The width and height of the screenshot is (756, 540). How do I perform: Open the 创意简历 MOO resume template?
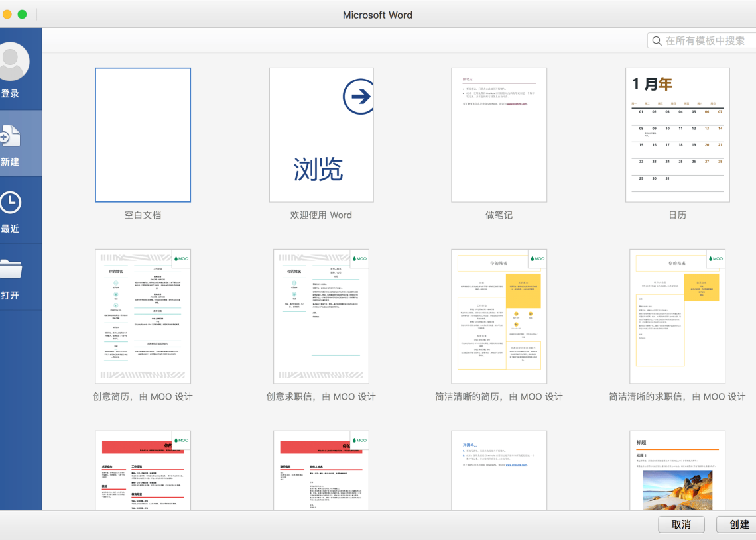(142, 315)
